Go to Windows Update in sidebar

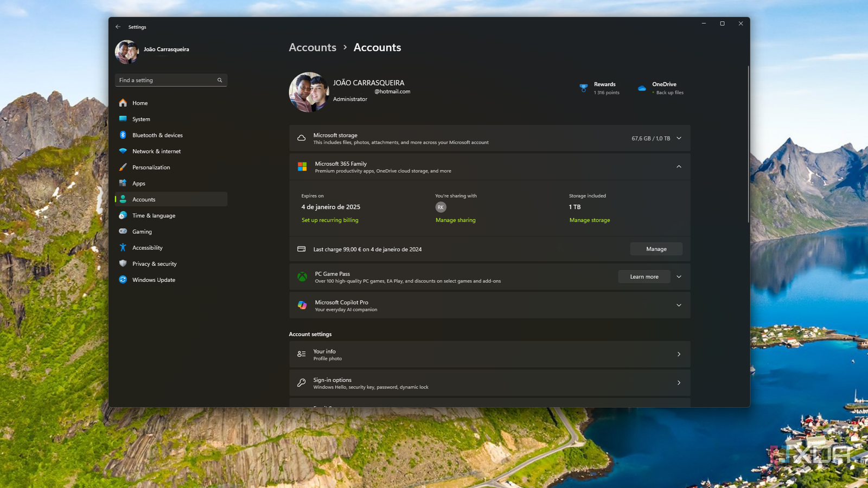[171, 280]
